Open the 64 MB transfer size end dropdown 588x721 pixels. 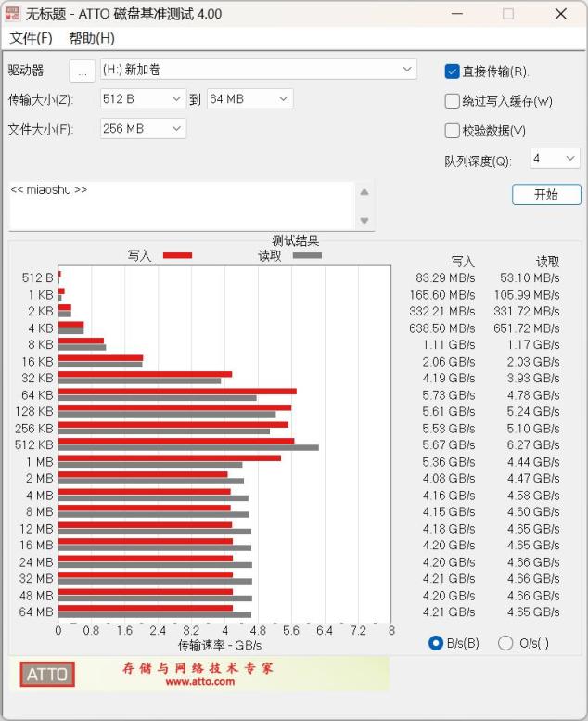pos(249,99)
